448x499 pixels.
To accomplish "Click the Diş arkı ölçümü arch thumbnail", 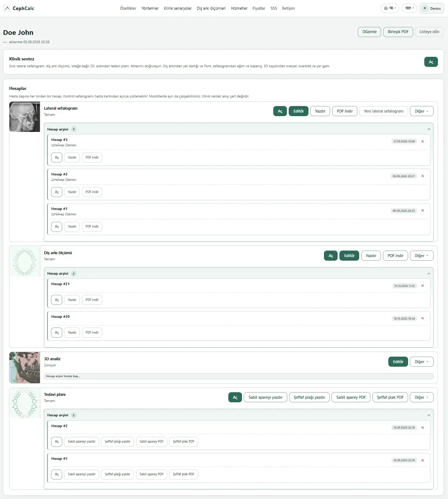I will click(x=24, y=261).
